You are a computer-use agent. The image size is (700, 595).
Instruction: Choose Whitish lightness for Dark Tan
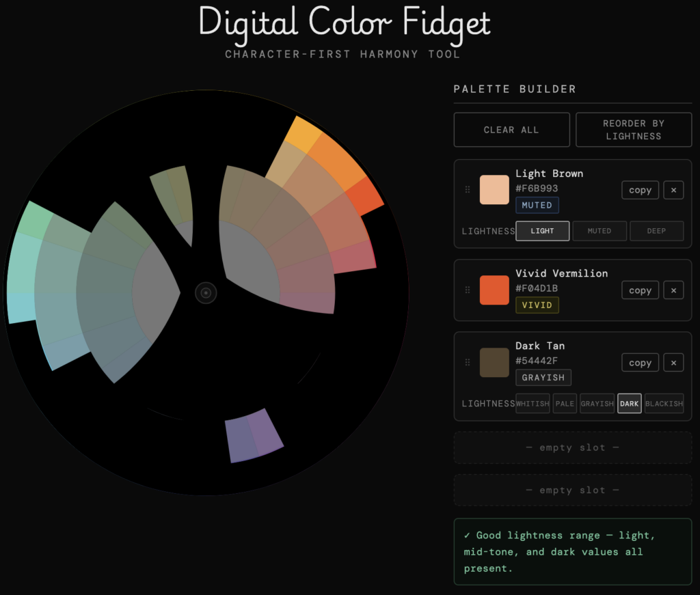533,404
